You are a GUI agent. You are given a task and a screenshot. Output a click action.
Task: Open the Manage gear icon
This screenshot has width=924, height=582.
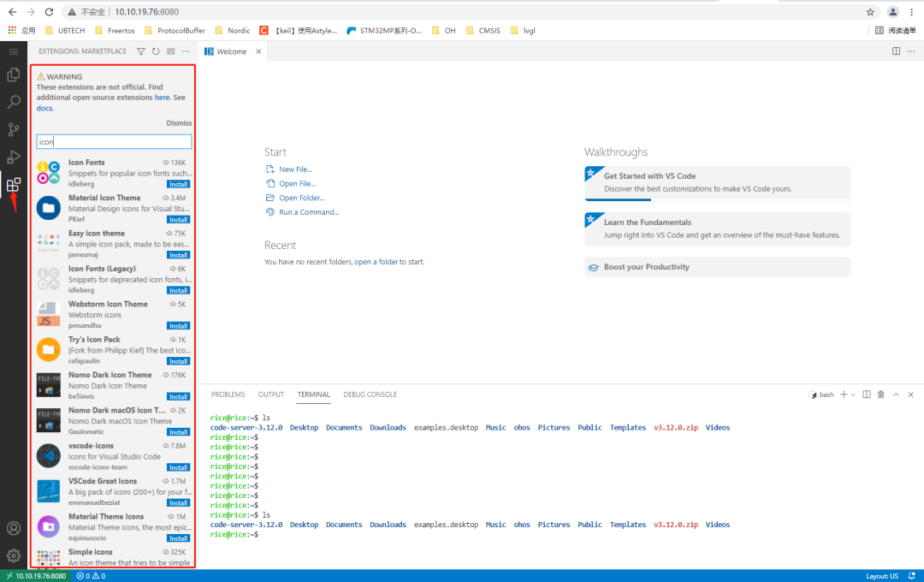click(x=14, y=555)
